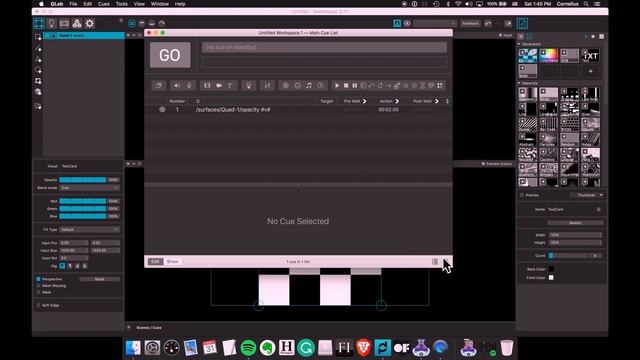This screenshot has width=640, height=360.
Task: Click the big GO button in QLab
Action: coord(170,55)
